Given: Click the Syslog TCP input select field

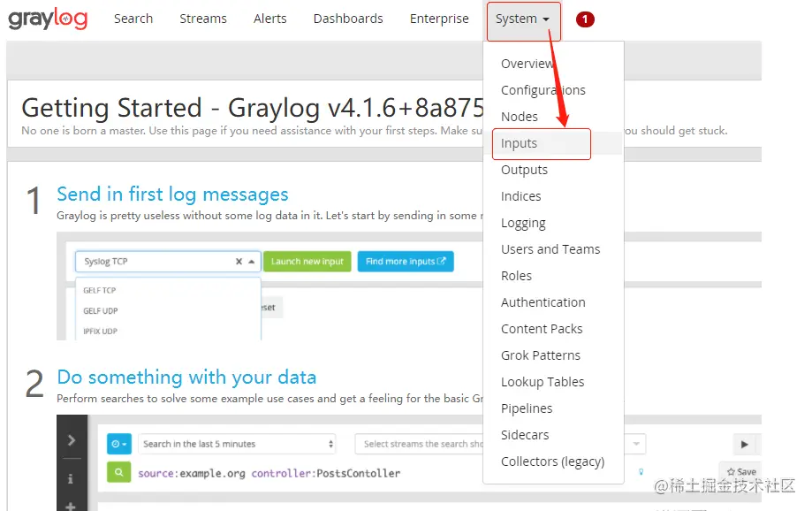Looking at the screenshot, I should click(x=168, y=261).
